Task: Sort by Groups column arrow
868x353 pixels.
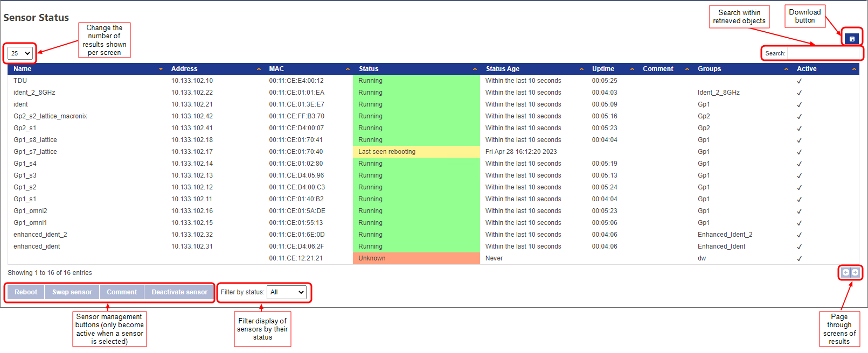Action: tap(786, 69)
